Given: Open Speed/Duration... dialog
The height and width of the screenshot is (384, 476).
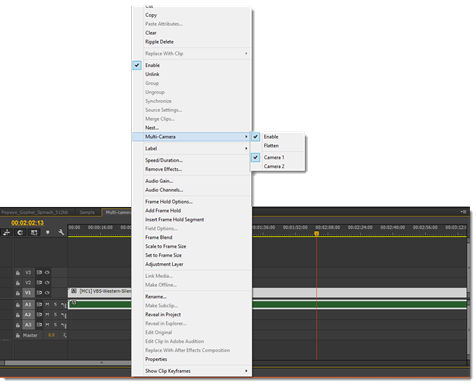Looking at the screenshot, I should click(x=191, y=160).
